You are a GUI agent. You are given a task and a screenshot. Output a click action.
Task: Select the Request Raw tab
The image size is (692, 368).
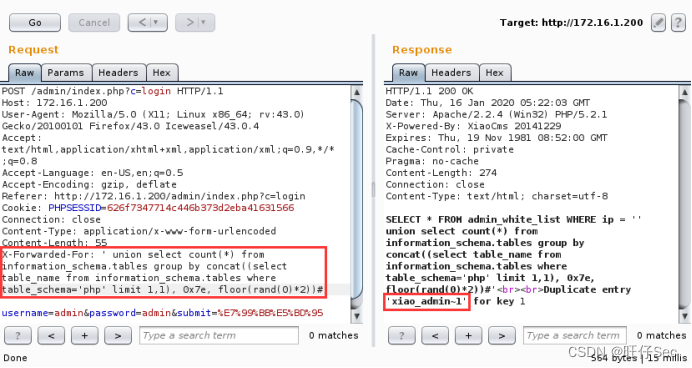(x=25, y=73)
